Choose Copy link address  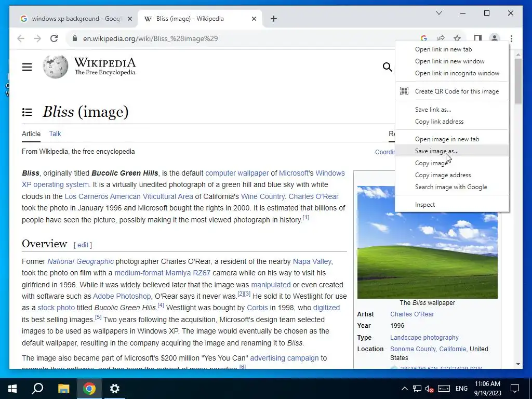(x=452, y=121)
